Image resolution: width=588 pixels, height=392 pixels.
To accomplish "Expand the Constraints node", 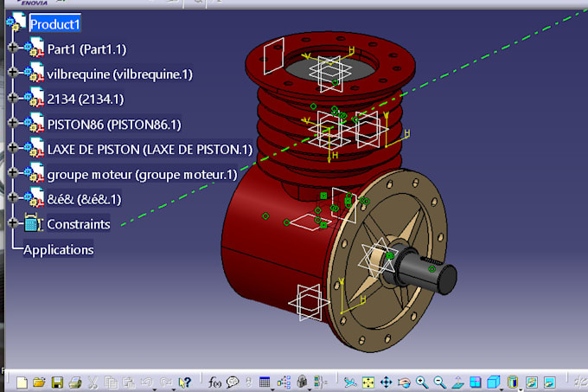I will pos(12,222).
